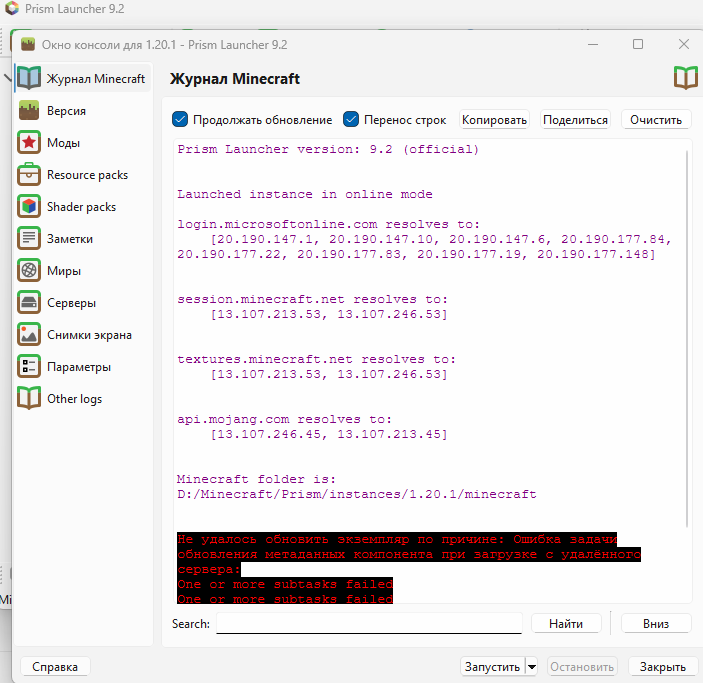Open the Снимки экрана page
The image size is (703, 683).
pyautogui.click(x=83, y=335)
